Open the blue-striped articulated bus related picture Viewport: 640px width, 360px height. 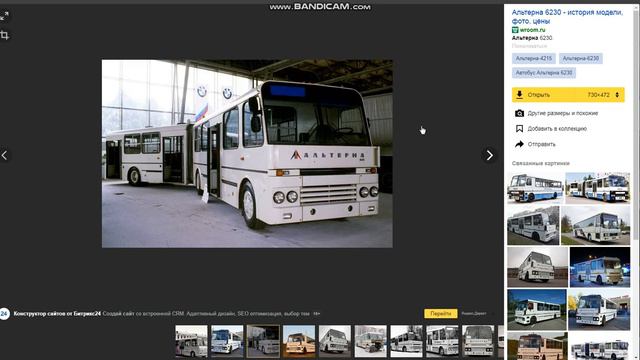(598, 188)
